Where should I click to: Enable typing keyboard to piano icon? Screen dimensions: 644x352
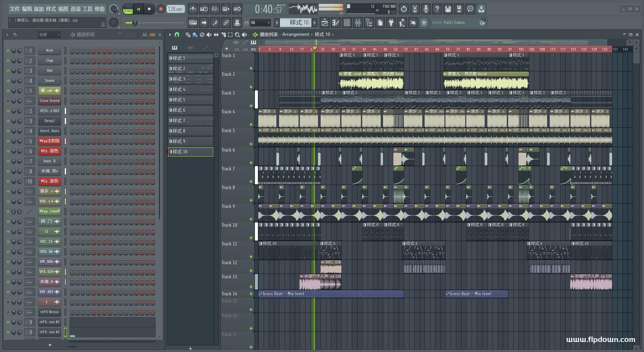[193, 23]
